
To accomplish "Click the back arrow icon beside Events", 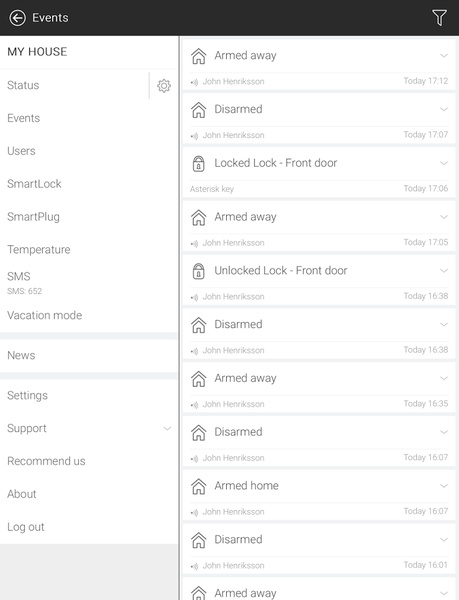I will point(18,18).
